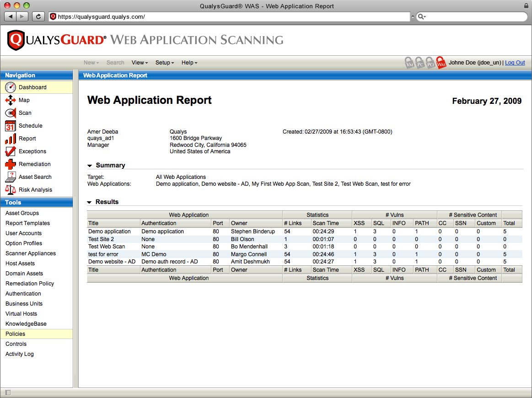Click the Report bar chart icon

[x=11, y=139]
